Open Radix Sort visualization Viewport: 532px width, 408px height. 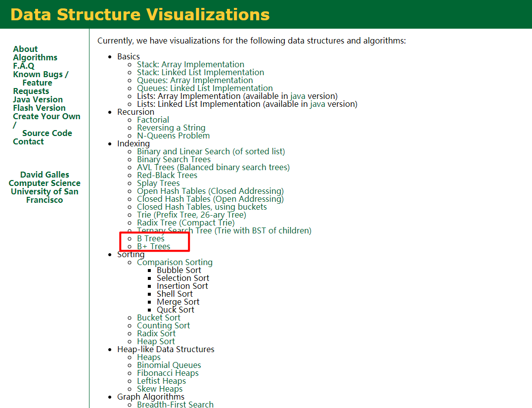156,334
